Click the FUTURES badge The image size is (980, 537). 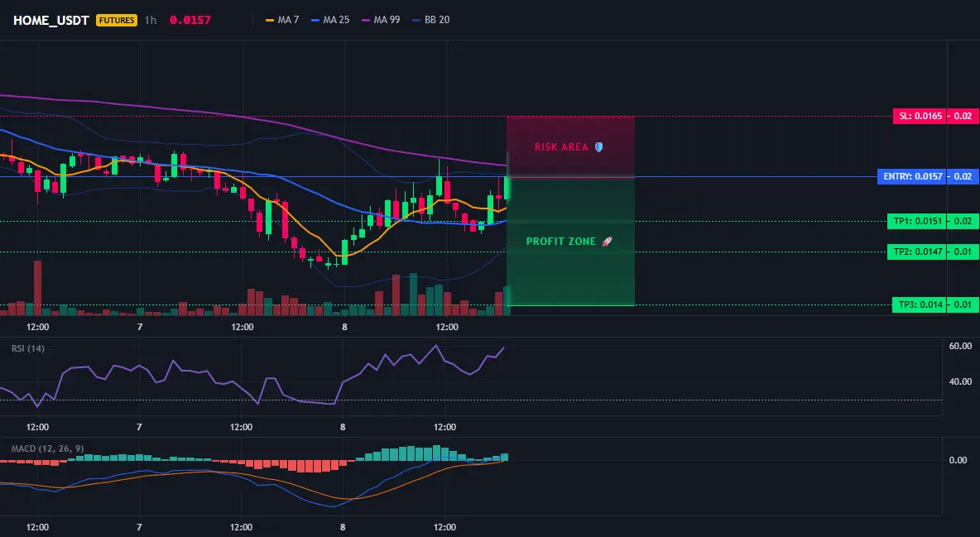pos(116,20)
